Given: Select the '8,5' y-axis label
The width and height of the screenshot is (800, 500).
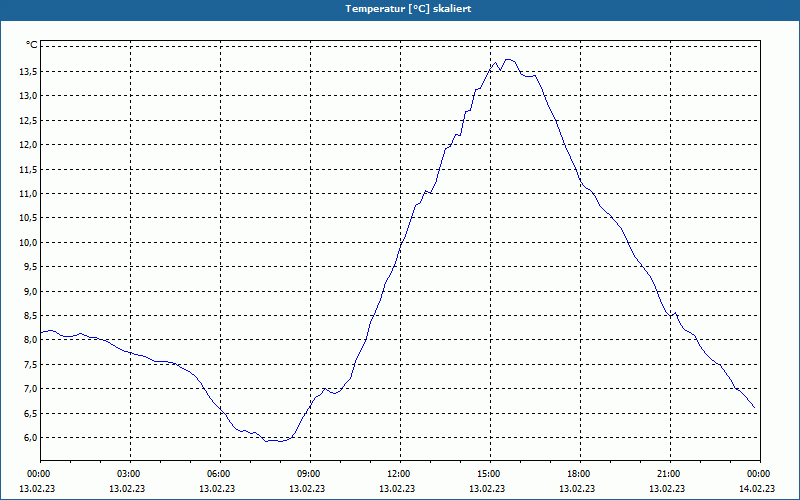Looking at the screenshot, I should pos(30,316).
